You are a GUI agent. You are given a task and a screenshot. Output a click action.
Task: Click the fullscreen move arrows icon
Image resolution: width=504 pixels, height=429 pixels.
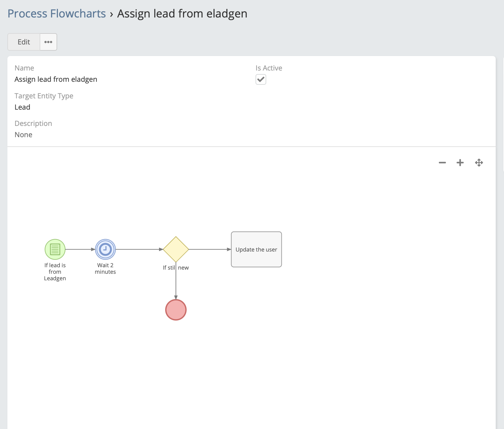[479, 163]
